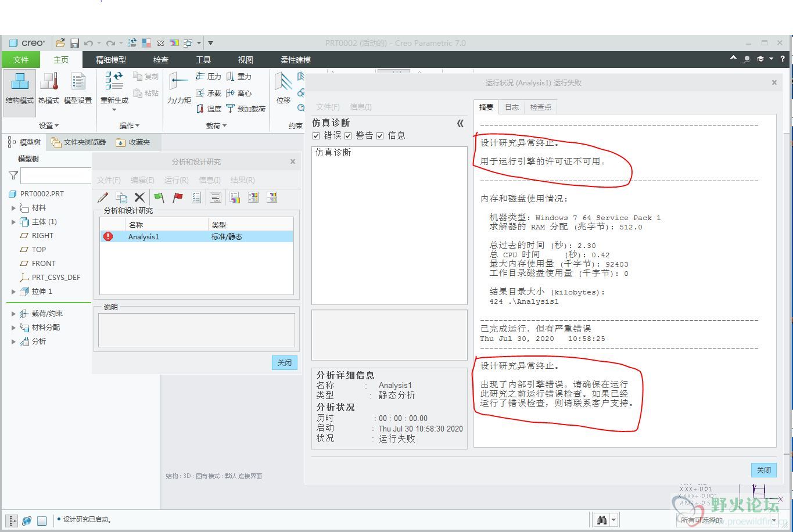Click the help question mark icon

point(783,59)
